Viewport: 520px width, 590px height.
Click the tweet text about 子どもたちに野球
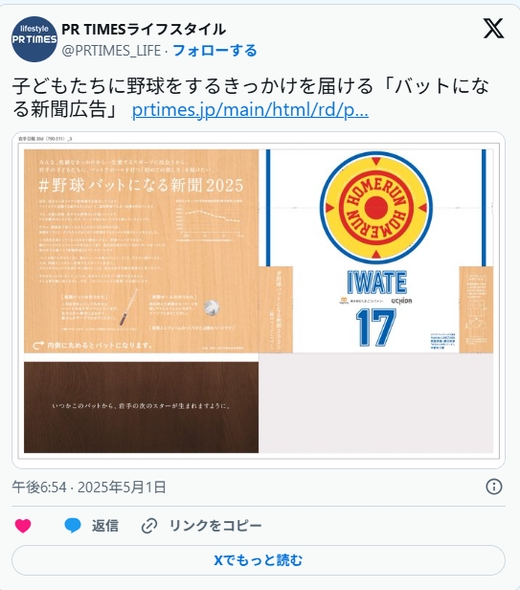click(x=251, y=97)
